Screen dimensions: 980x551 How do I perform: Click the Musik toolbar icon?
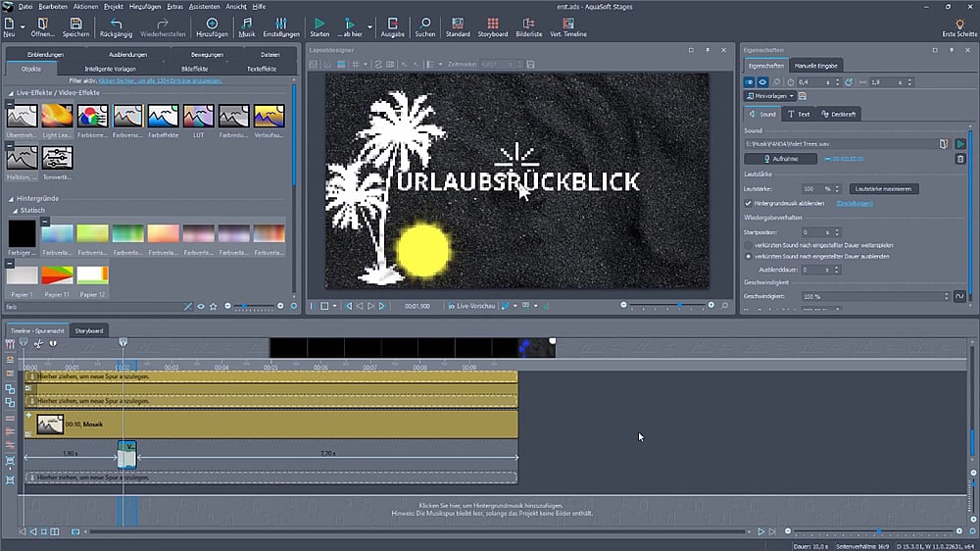click(x=247, y=24)
